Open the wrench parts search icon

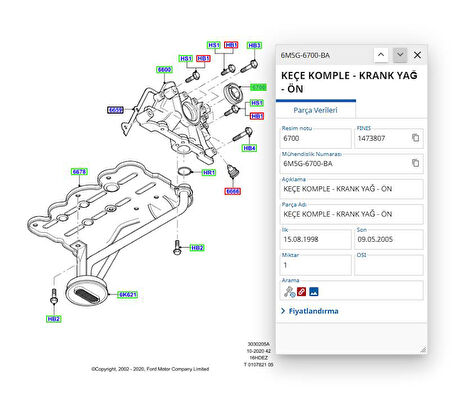coord(289,292)
